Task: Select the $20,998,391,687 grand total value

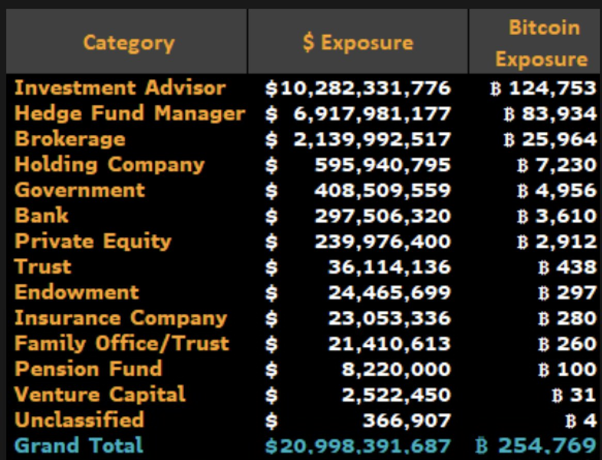Action: point(358,445)
